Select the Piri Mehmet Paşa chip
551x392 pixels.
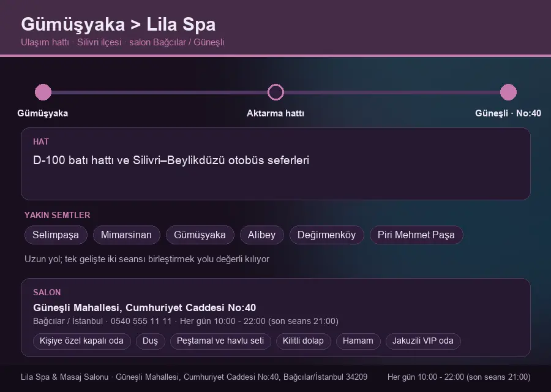pyautogui.click(x=416, y=235)
